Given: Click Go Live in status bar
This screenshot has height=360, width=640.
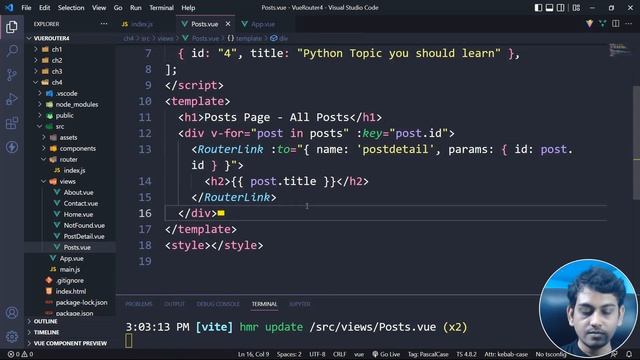Looking at the screenshot, I should 386,354.
